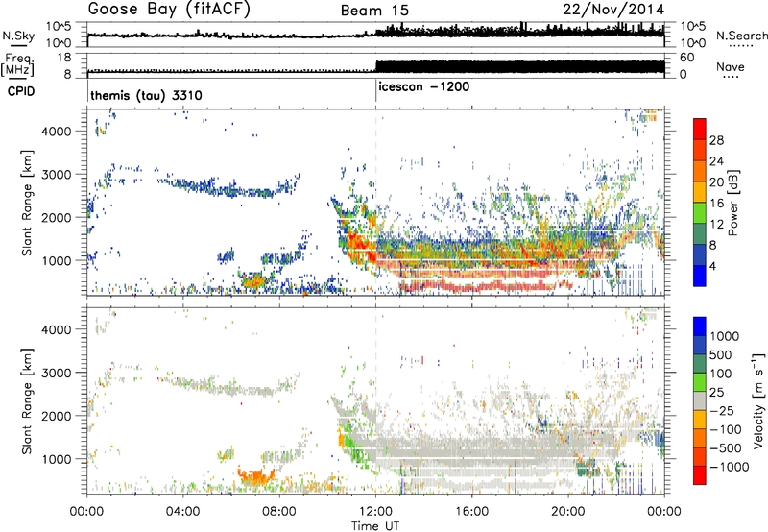The width and height of the screenshot is (768, 532).
Task: Click the 'Power [dB]' colorbar label
Action: [732, 203]
